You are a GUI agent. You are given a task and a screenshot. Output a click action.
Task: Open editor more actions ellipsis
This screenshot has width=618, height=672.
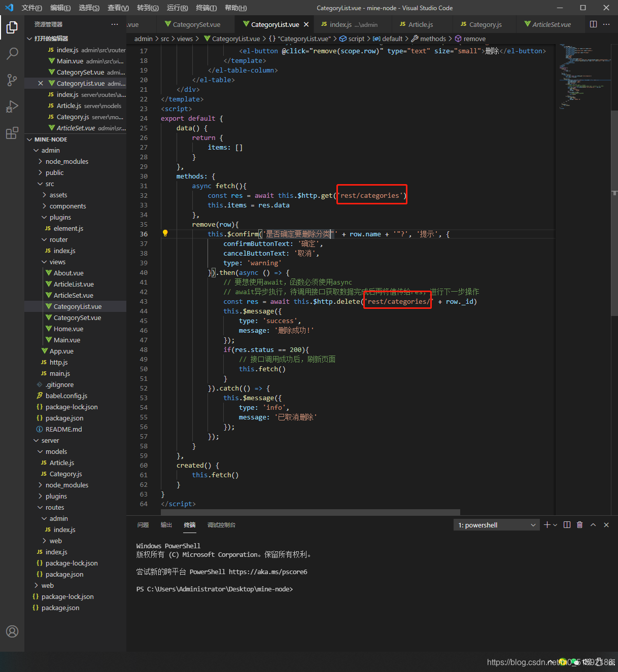606,24
